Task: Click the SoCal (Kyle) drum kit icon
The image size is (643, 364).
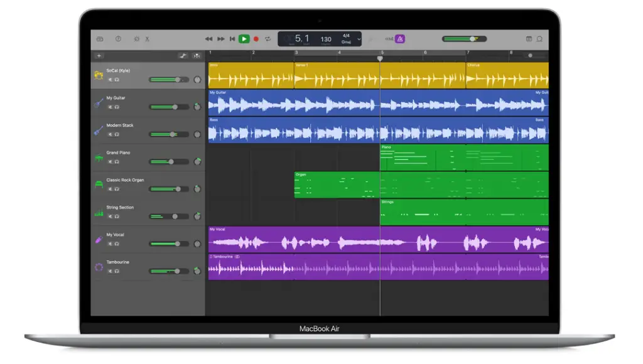Action: tap(99, 75)
